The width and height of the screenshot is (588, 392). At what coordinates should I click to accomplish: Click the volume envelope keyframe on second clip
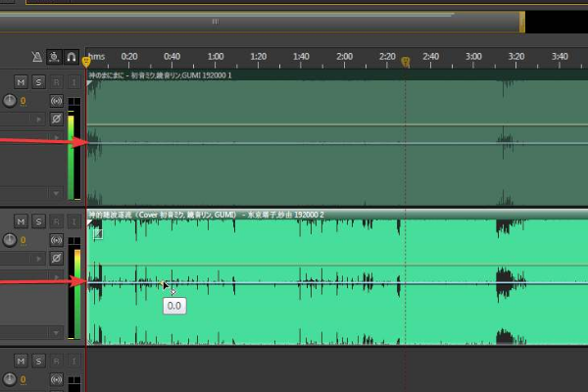click(x=163, y=283)
